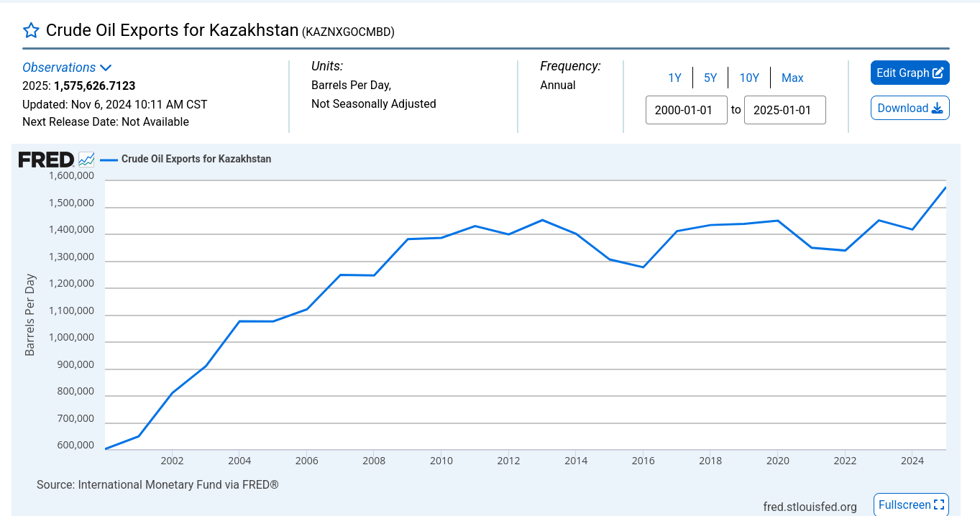Click the 2002 x-axis label
The image size is (980, 516).
(x=172, y=461)
